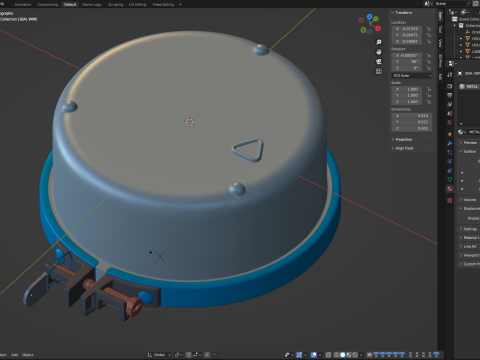Viewport: 480px width, 360px height.
Task: Open the Output properties tab icon
Action: (450, 95)
